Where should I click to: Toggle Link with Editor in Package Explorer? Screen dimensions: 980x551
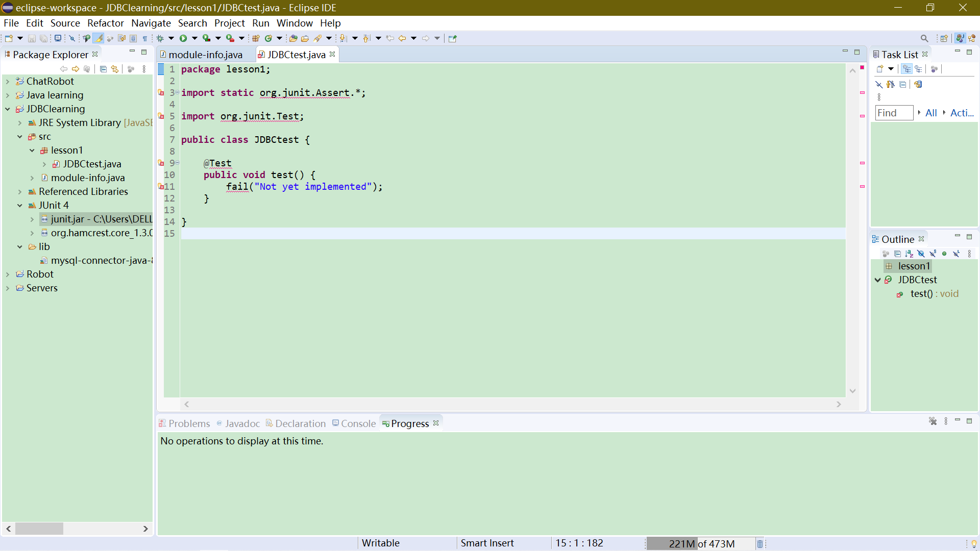115,69
